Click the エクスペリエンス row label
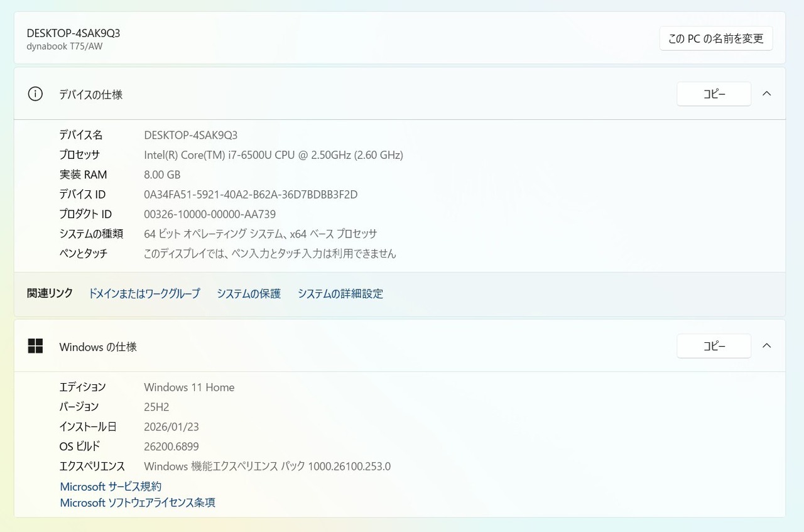The width and height of the screenshot is (804, 532). pos(92,466)
